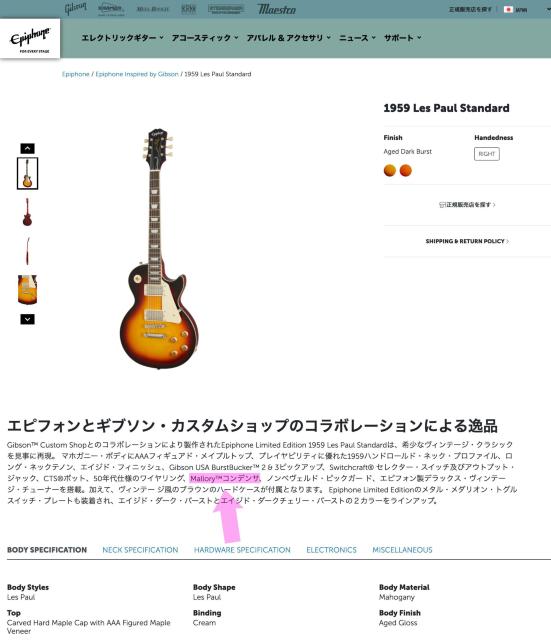551x640 pixels.
Task: Open the Gibson brand logo link
Action: 76,9
